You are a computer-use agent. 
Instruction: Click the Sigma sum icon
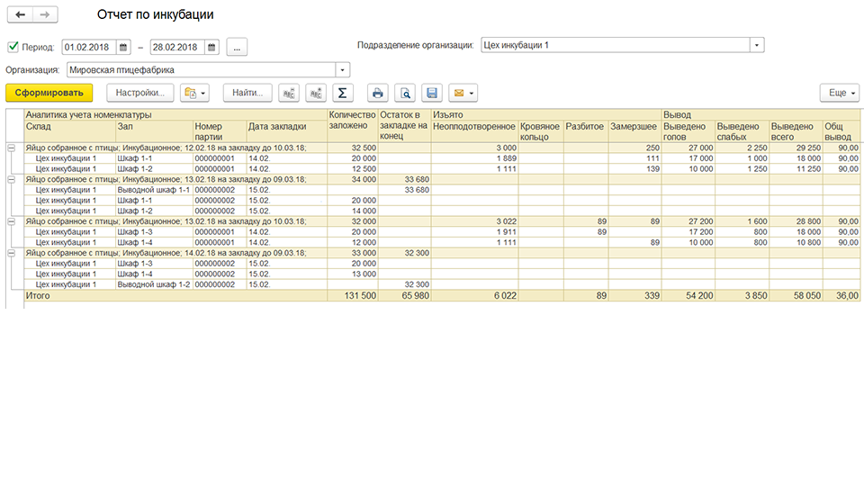pos(342,93)
